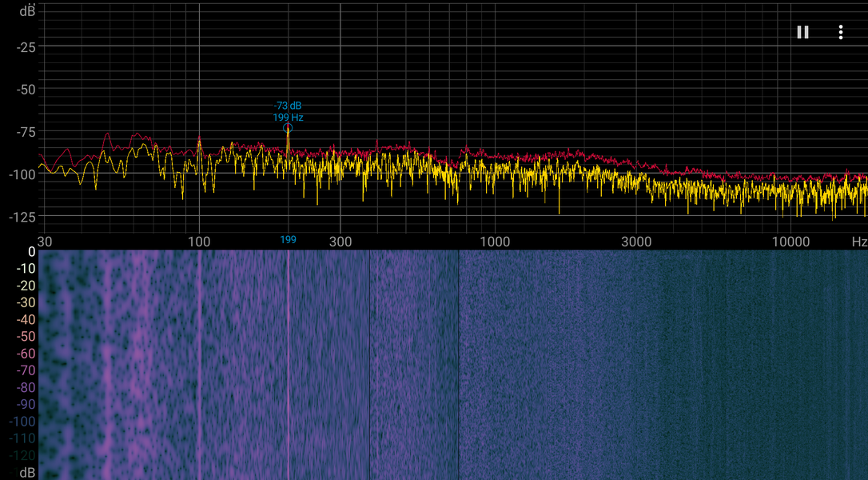
Task: Click the blue 199 frequency axis marker
Action: [x=288, y=239]
